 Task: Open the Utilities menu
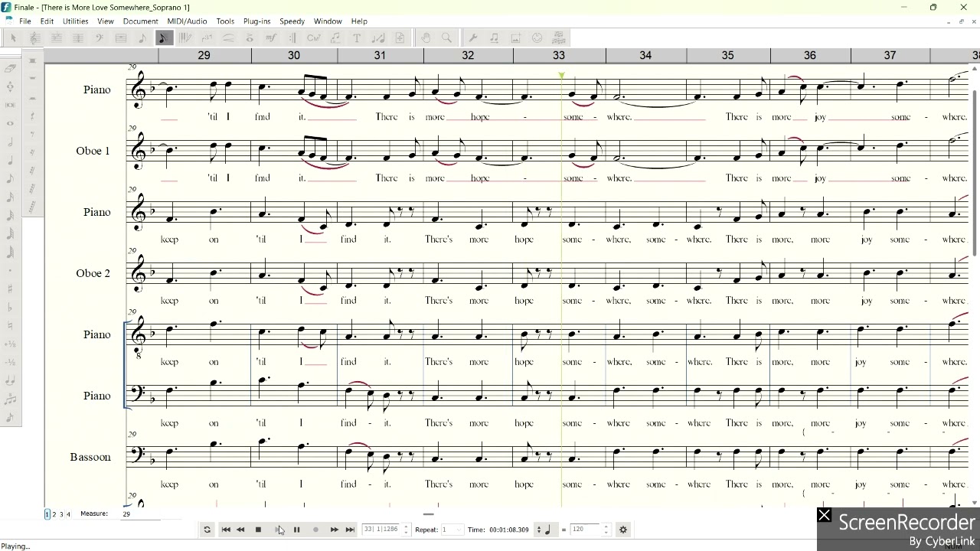pyautogui.click(x=75, y=21)
